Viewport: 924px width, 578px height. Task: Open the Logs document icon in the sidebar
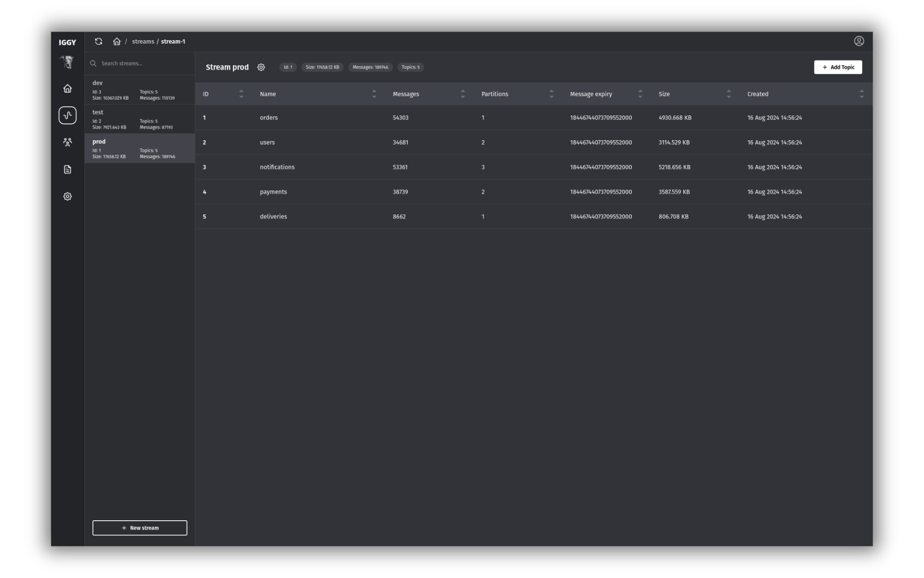click(x=68, y=170)
